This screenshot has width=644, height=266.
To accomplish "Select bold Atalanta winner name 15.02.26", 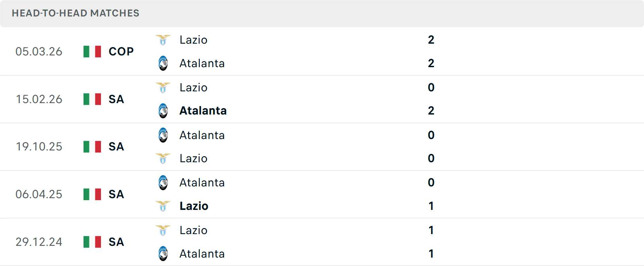I will coord(203,111).
